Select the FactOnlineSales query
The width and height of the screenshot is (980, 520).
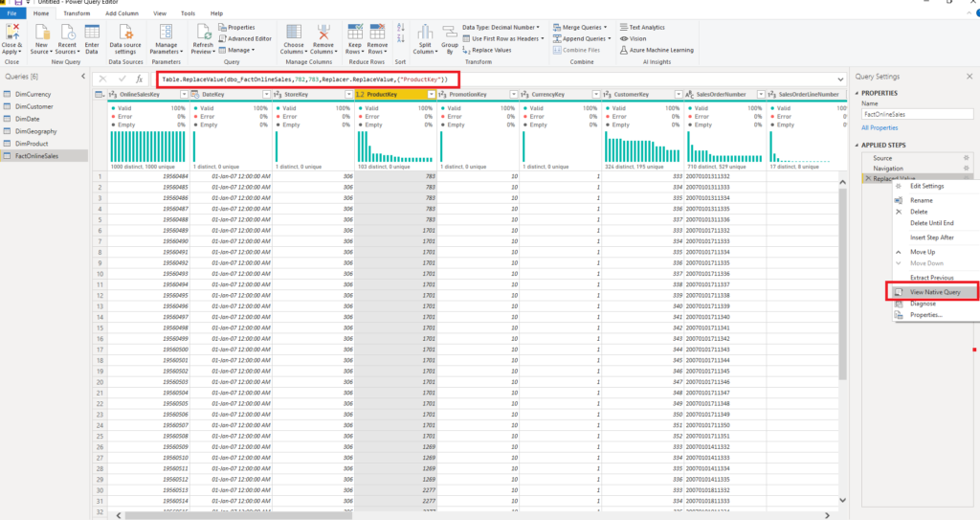point(44,156)
